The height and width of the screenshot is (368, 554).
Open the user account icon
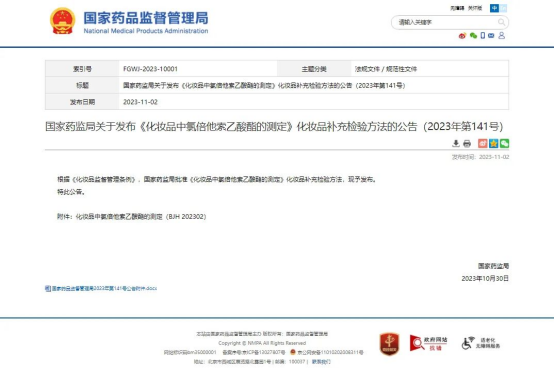click(x=501, y=35)
